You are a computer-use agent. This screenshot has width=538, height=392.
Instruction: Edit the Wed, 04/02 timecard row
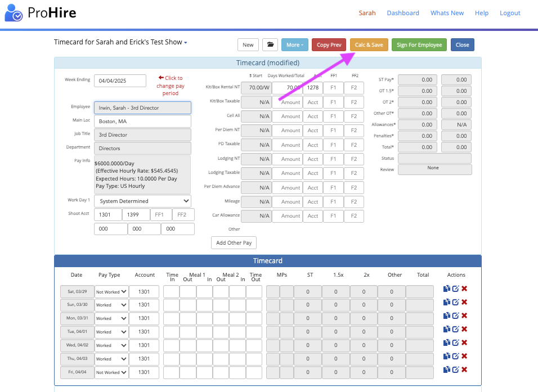(x=455, y=343)
